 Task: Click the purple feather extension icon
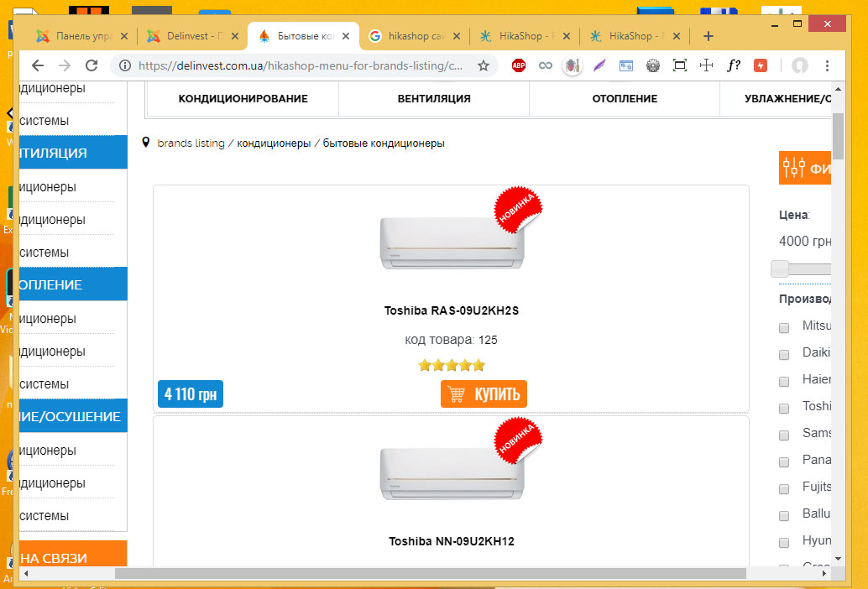pos(599,65)
